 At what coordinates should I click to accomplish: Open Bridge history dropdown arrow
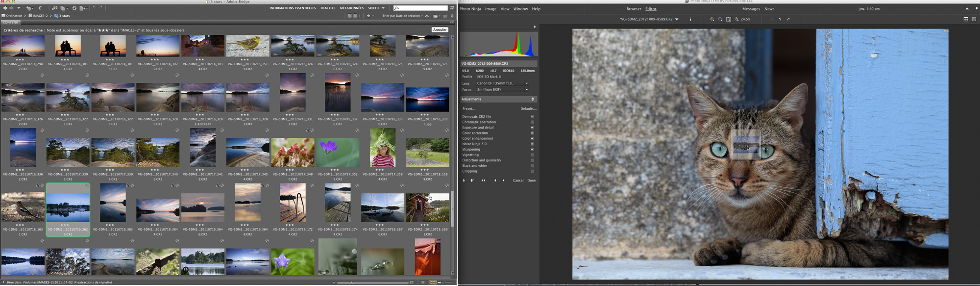(x=19, y=8)
